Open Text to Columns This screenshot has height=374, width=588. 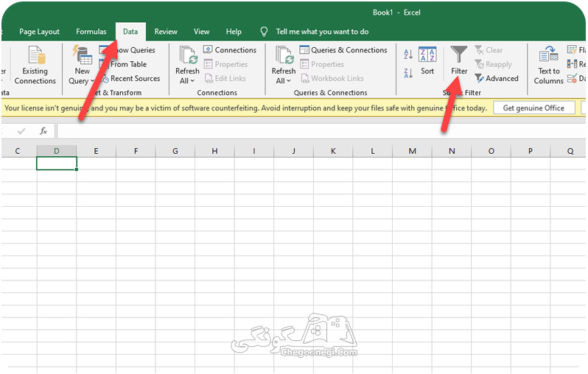pos(549,65)
